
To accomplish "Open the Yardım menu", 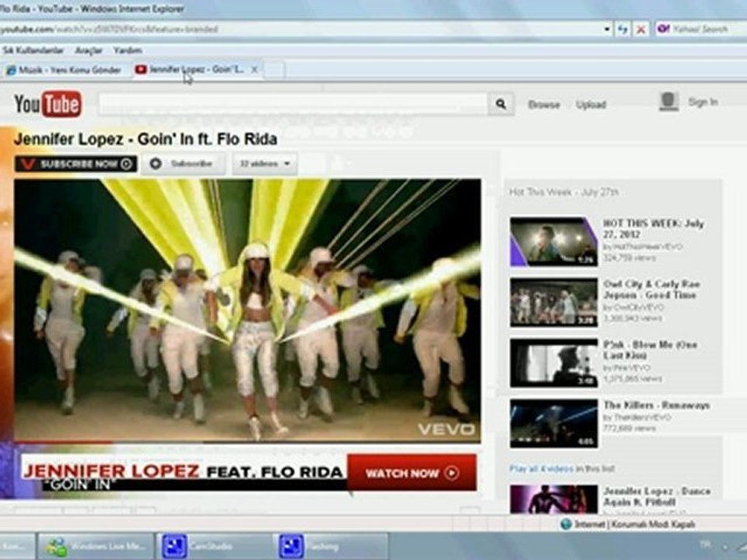I will click(128, 50).
